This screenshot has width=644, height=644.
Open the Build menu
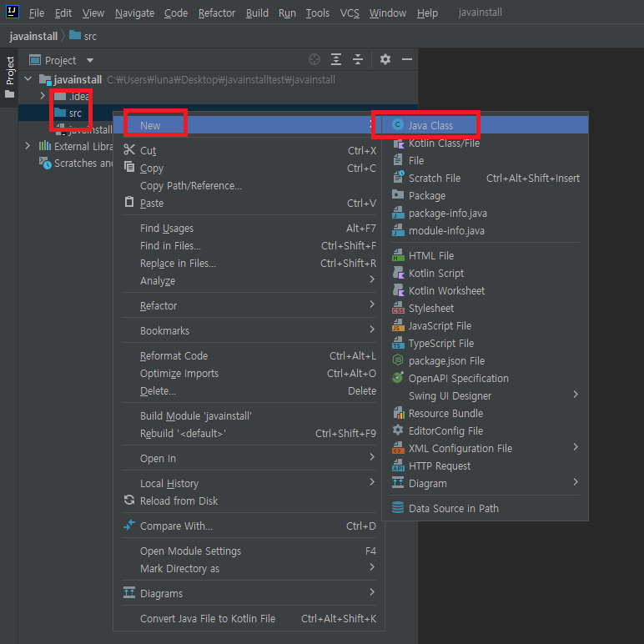(257, 13)
